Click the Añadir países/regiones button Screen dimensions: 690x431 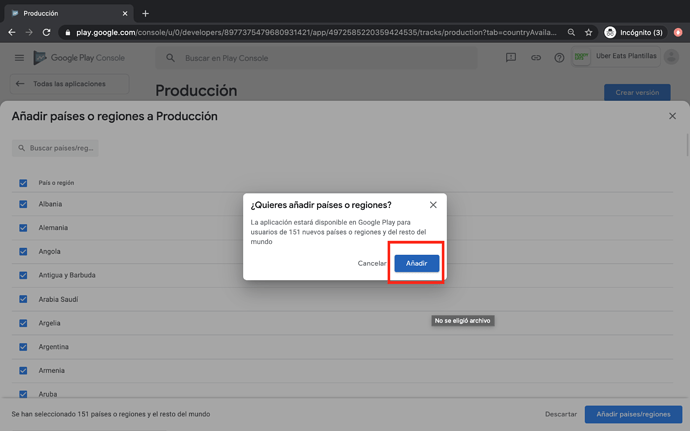pyautogui.click(x=633, y=414)
